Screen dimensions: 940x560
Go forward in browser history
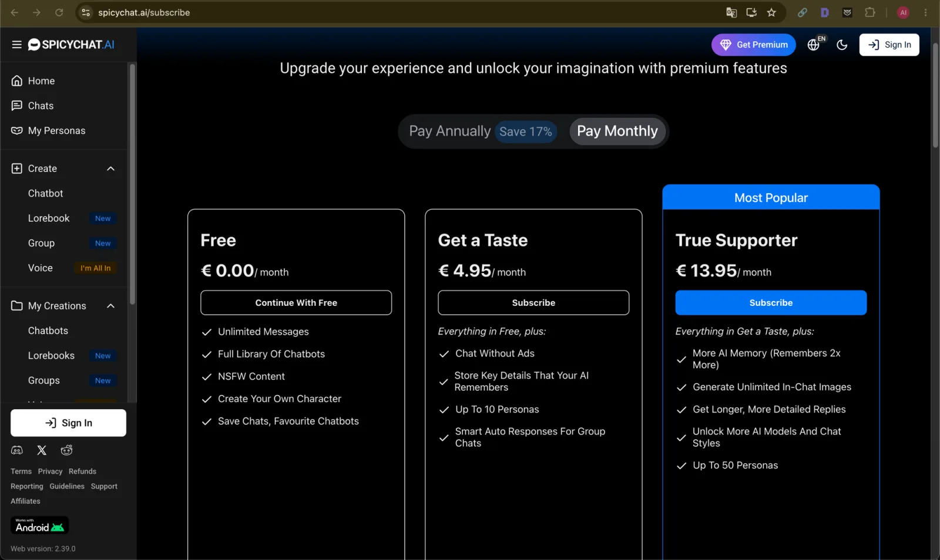pyautogui.click(x=36, y=12)
